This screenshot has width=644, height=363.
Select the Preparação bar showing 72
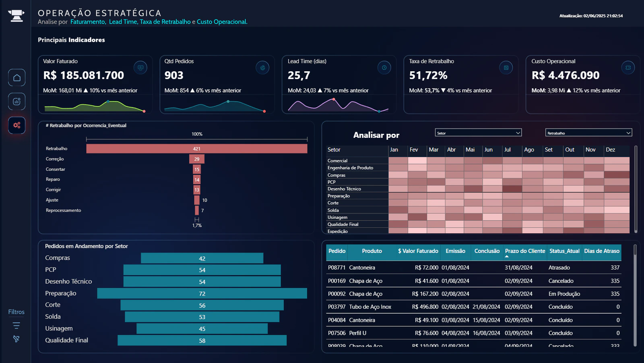coord(202,294)
